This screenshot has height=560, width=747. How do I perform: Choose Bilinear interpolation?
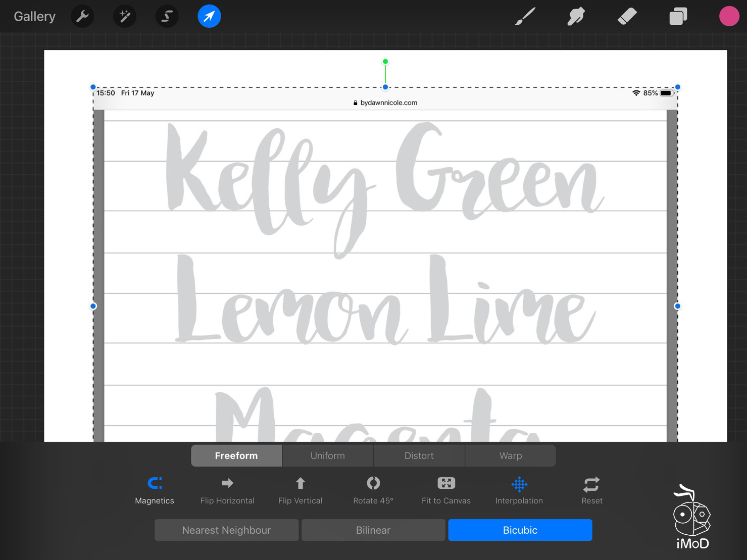373,530
